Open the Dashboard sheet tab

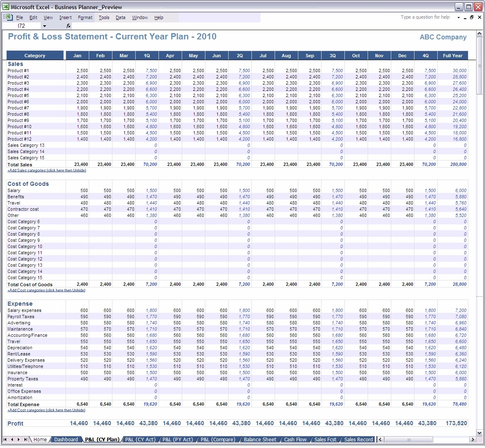pyautogui.click(x=66, y=439)
